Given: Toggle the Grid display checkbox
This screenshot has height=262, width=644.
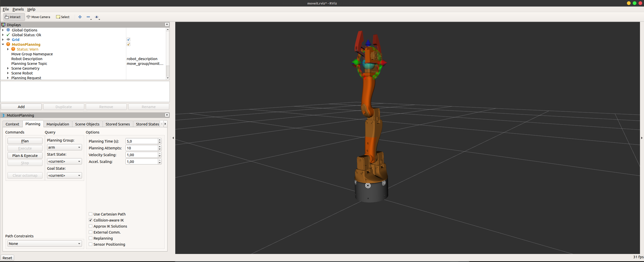Looking at the screenshot, I should click(x=128, y=39).
